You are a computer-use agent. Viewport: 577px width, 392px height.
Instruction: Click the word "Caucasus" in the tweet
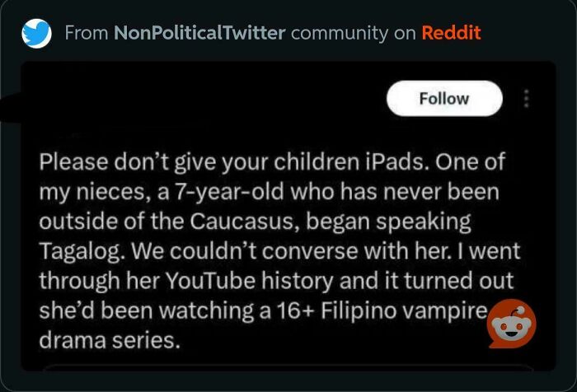point(244,222)
